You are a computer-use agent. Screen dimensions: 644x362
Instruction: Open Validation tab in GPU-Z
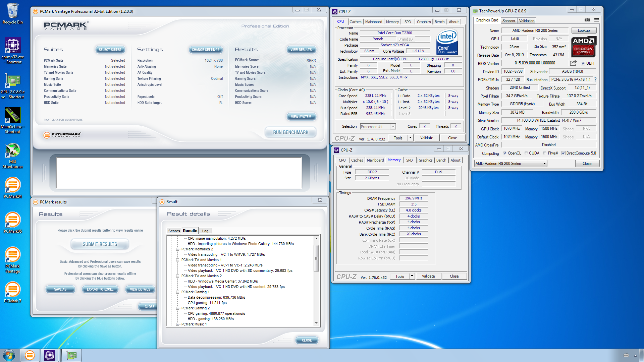click(x=527, y=21)
